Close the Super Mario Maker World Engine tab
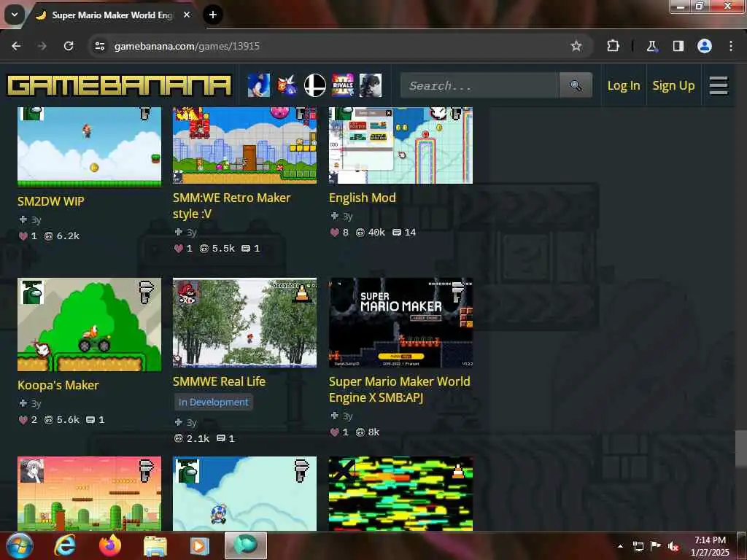The image size is (747, 560). (187, 15)
